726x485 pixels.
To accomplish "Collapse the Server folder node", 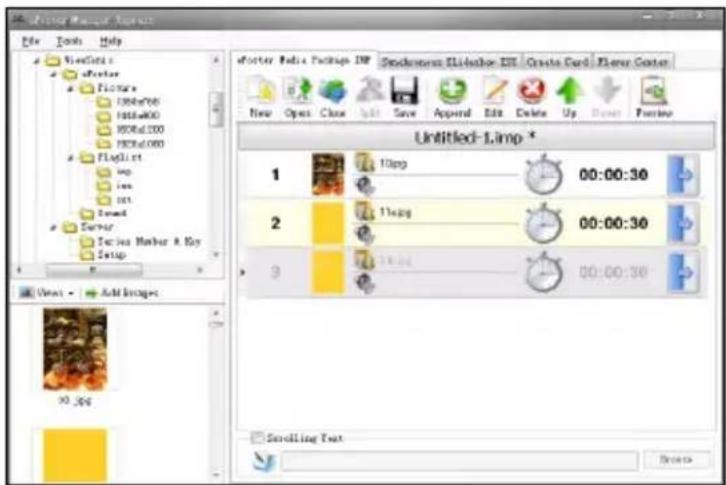I will [x=54, y=227].
